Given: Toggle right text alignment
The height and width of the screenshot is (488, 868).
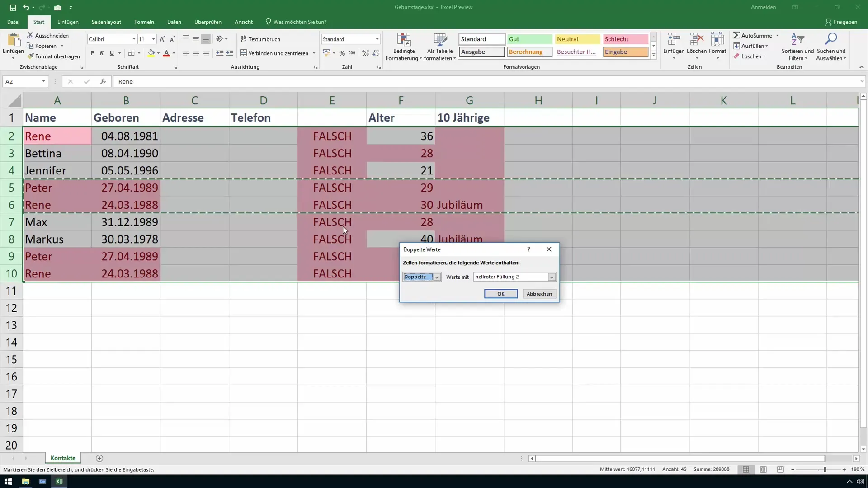Looking at the screenshot, I should pos(206,53).
